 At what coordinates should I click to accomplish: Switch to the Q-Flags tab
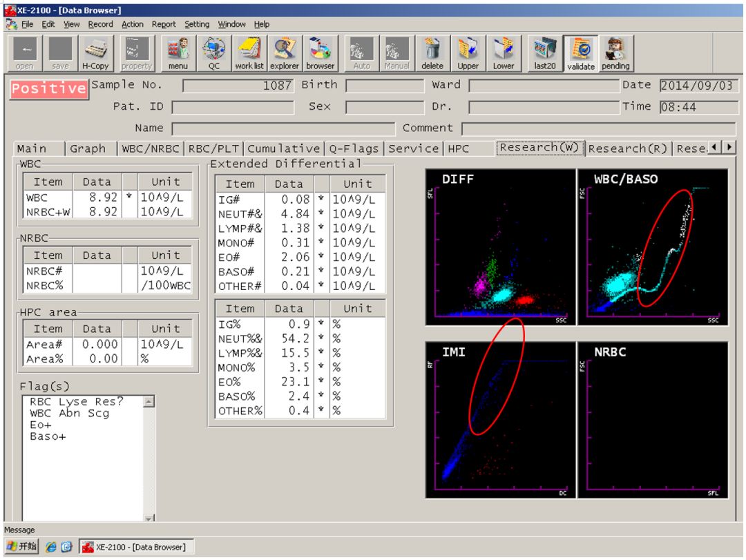tap(354, 148)
